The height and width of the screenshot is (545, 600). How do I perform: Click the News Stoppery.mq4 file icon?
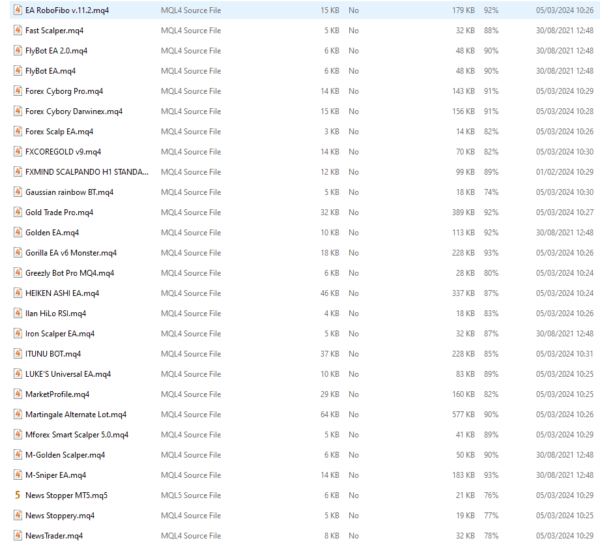pyautogui.click(x=18, y=516)
